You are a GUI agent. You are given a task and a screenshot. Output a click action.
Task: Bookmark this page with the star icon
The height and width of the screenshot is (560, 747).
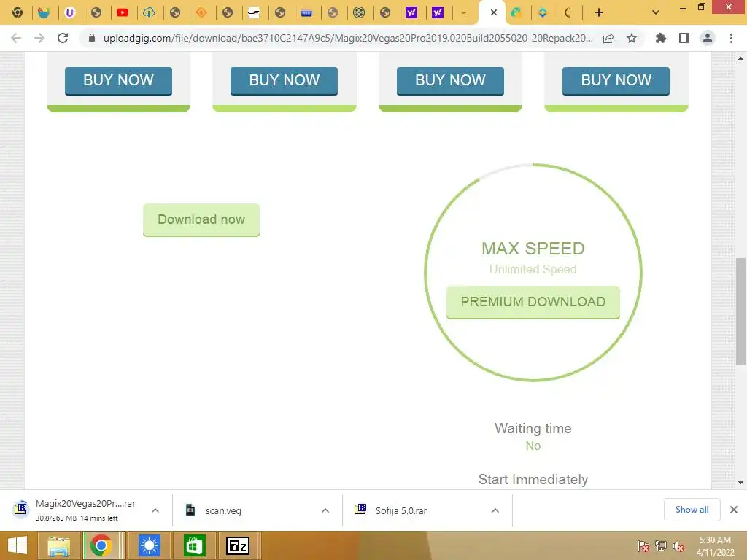pyautogui.click(x=632, y=38)
